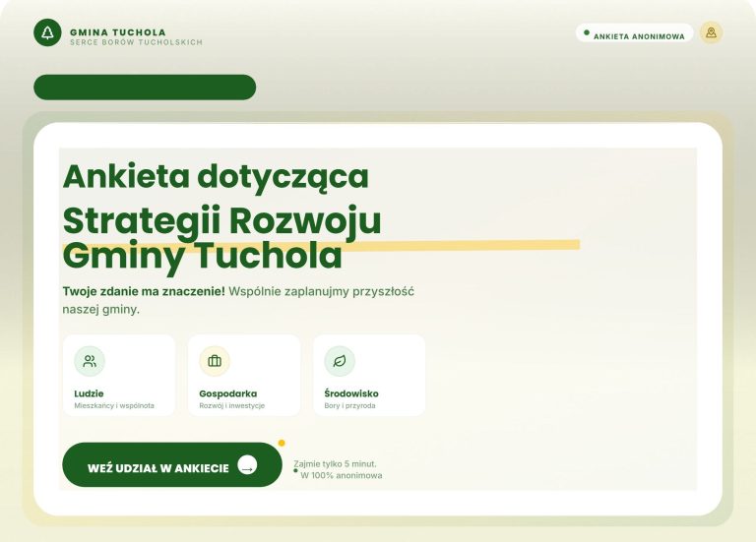
Task: Click the Ankieta anonimowa badge
Action: tap(634, 33)
